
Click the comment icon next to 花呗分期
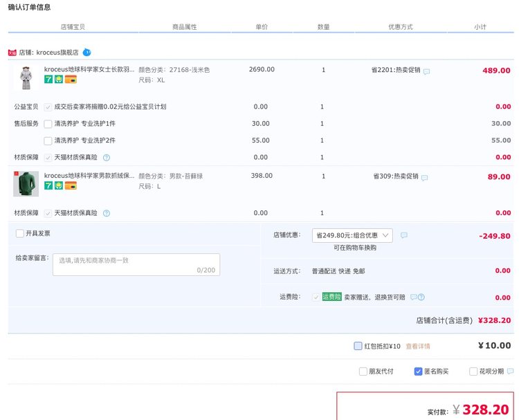tap(510, 372)
